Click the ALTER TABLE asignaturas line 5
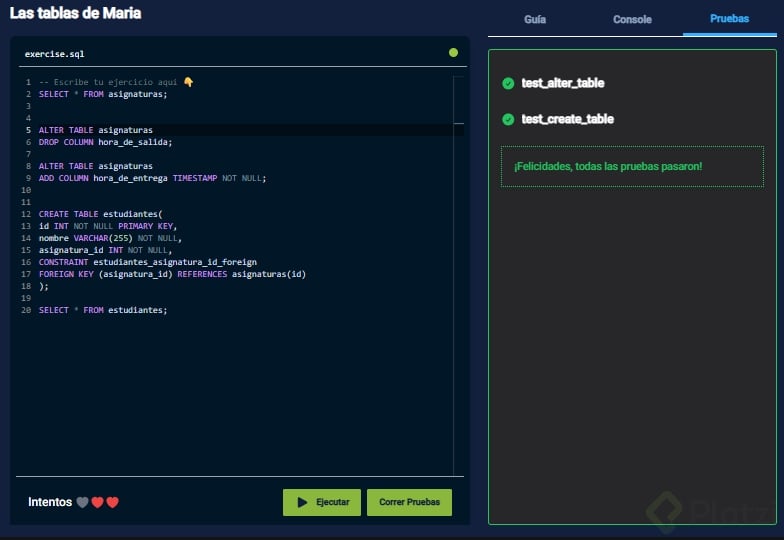This screenshot has width=784, height=540. tap(96, 130)
